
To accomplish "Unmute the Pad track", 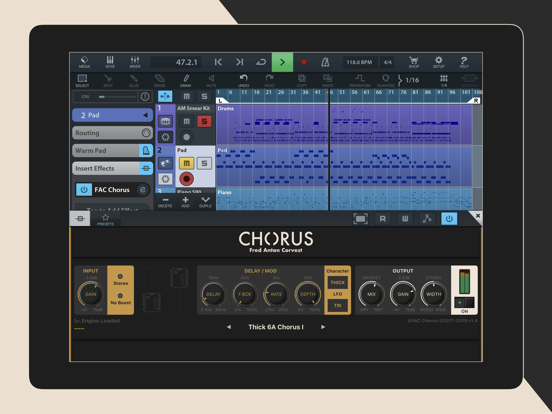I will point(187,163).
